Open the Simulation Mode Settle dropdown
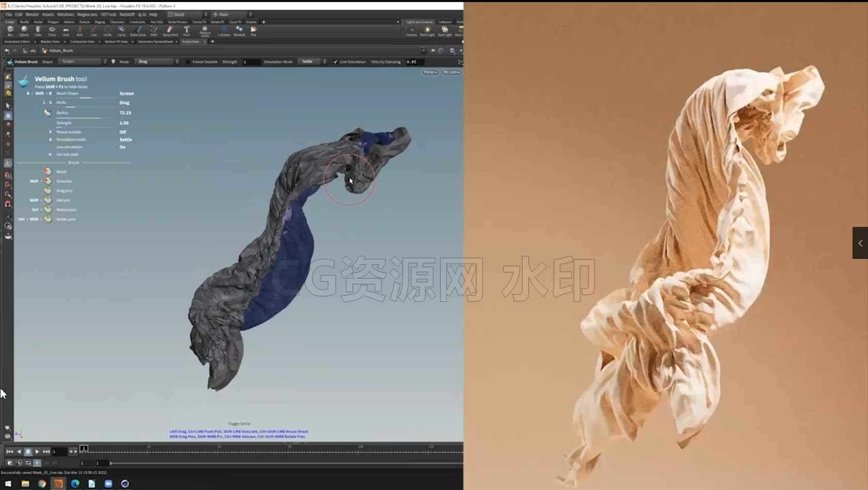This screenshot has height=490, width=868. pyautogui.click(x=313, y=62)
